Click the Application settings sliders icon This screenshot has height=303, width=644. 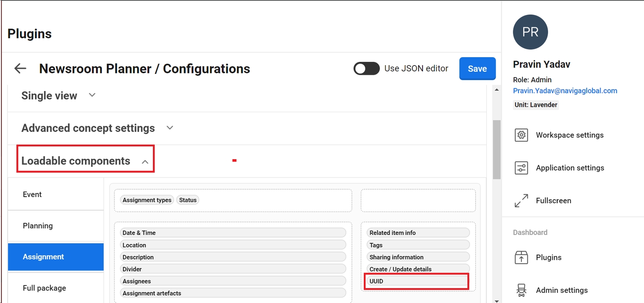(x=521, y=168)
